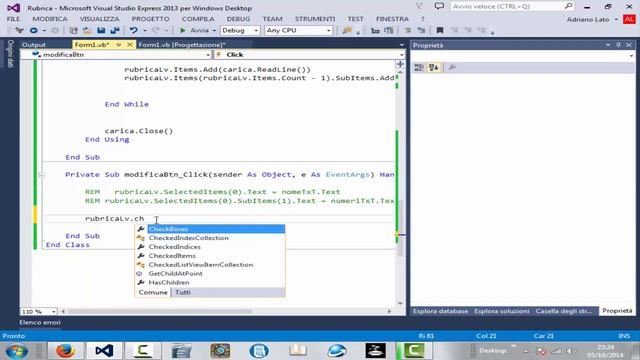This screenshot has height=360, width=640.
Task: Click the Open File toolbar icon
Action: (x=87, y=30)
